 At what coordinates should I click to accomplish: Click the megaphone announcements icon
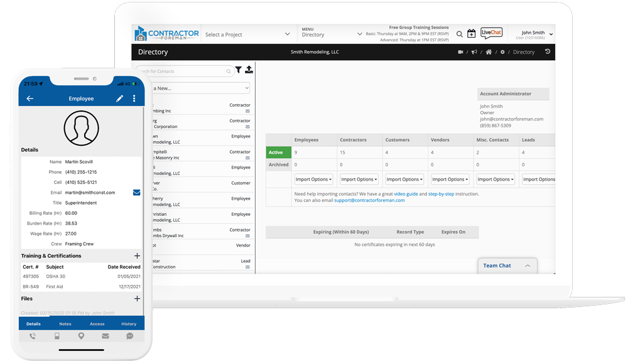click(474, 52)
